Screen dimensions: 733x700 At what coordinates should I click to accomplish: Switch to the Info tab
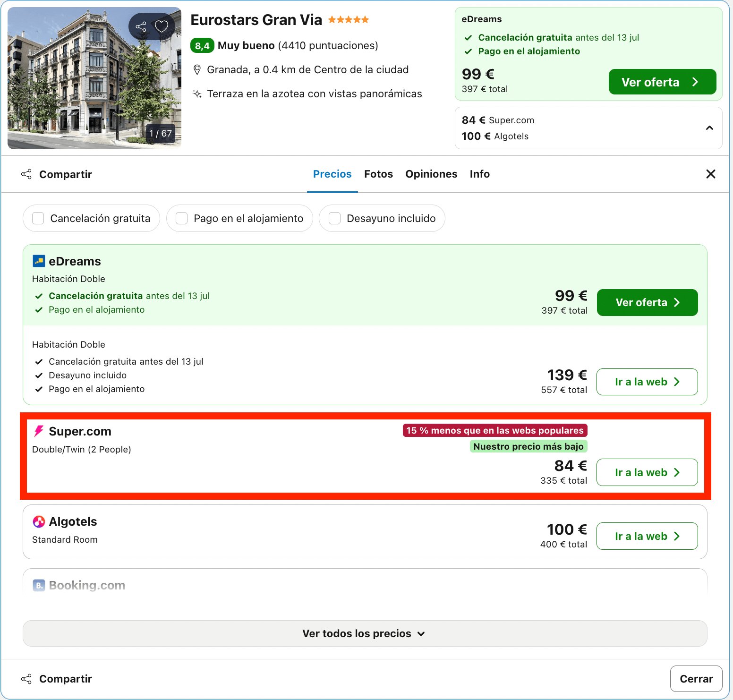(x=480, y=174)
